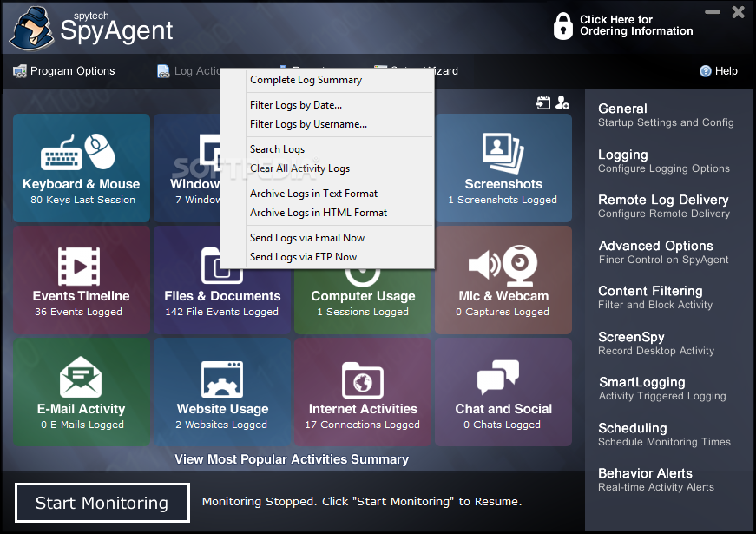This screenshot has height=534, width=756.
Task: Open General startup settings
Action: click(666, 115)
